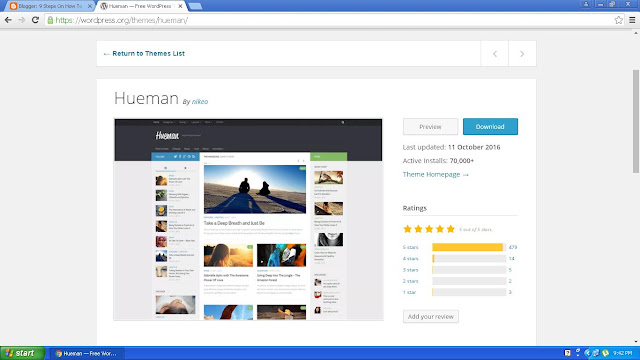Image resolution: width=640 pixels, height=360 pixels.
Task: Click the green padlock security icon
Action: pyautogui.click(x=50, y=20)
